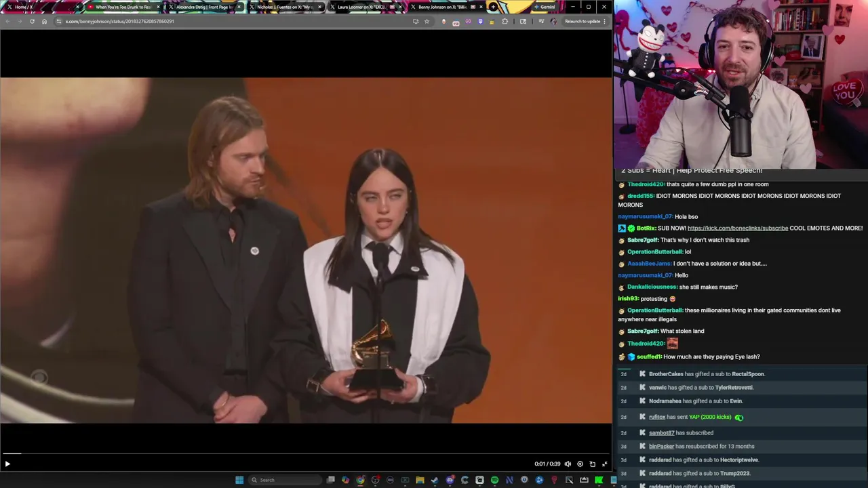Open the kick.com/boneclinks/subscribe link in chat
The height and width of the screenshot is (488, 868).
tap(738, 228)
